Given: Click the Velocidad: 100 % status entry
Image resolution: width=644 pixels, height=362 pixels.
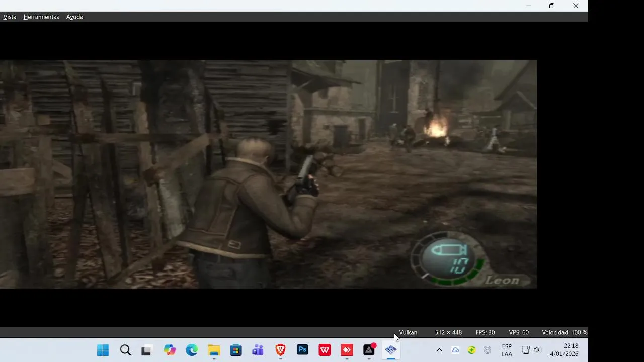Looking at the screenshot, I should pyautogui.click(x=565, y=332).
